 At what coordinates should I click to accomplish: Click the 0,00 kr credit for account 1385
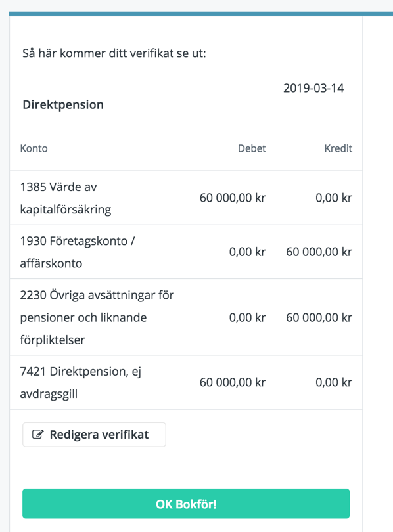[334, 198]
